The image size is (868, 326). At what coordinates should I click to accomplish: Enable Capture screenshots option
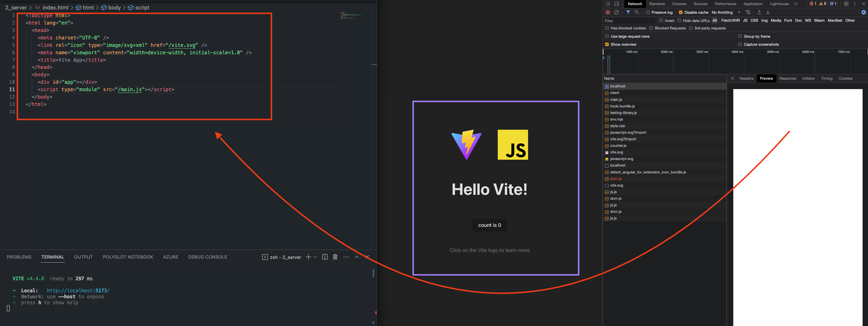click(740, 45)
